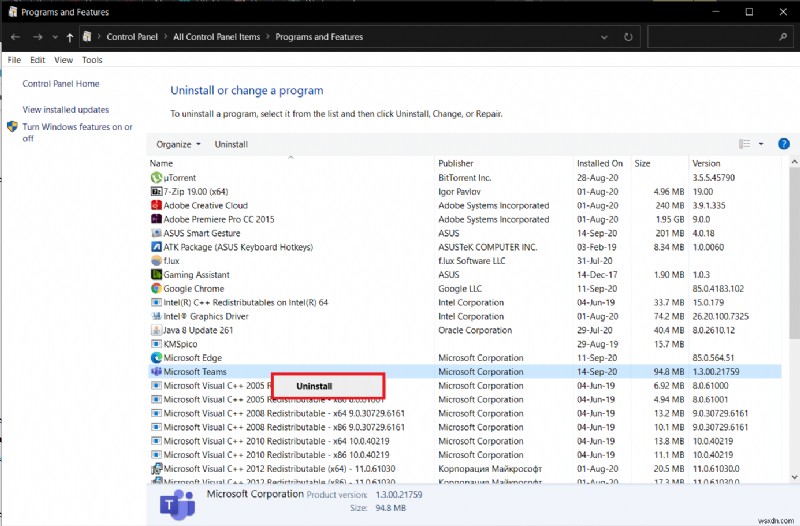Refresh the Programs and Features list
This screenshot has width=800, height=526.
(628, 37)
